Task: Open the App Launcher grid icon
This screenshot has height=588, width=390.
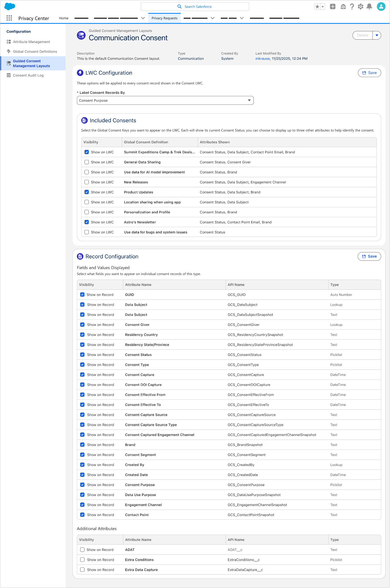Action: pos(9,18)
